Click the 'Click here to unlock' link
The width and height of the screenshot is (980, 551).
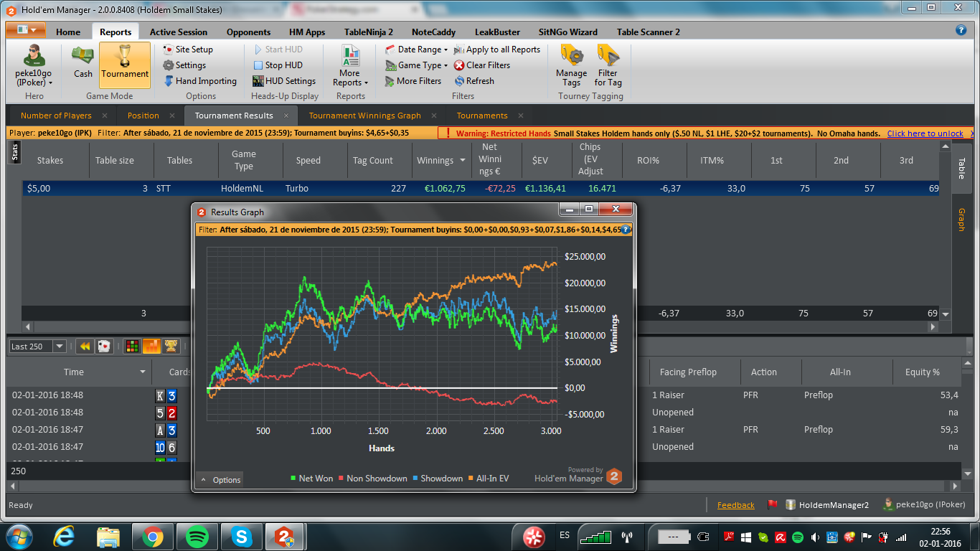click(x=925, y=133)
